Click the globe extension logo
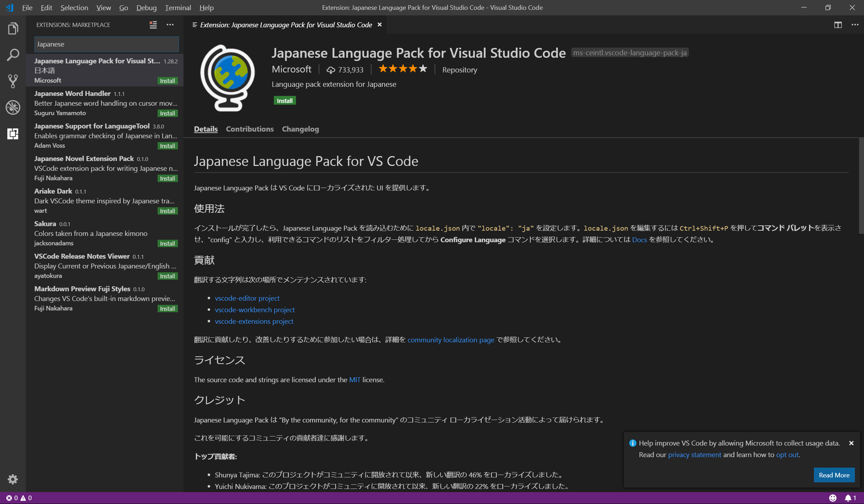This screenshot has height=504, width=864. coord(228,78)
